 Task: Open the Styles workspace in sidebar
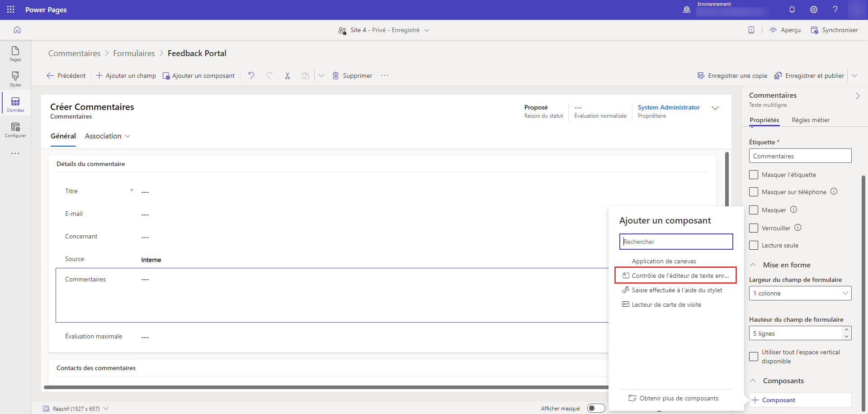click(x=15, y=79)
